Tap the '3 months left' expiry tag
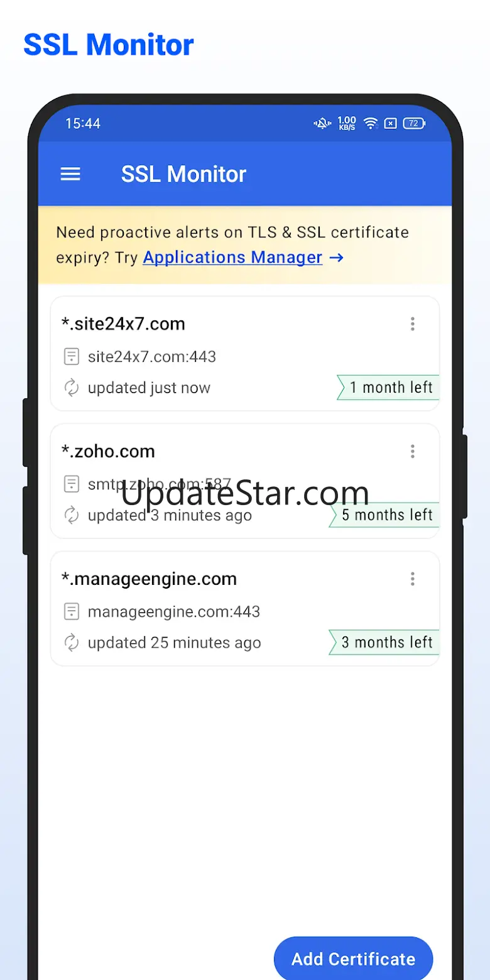Viewport: 490px width, 980px height. pyautogui.click(x=384, y=643)
